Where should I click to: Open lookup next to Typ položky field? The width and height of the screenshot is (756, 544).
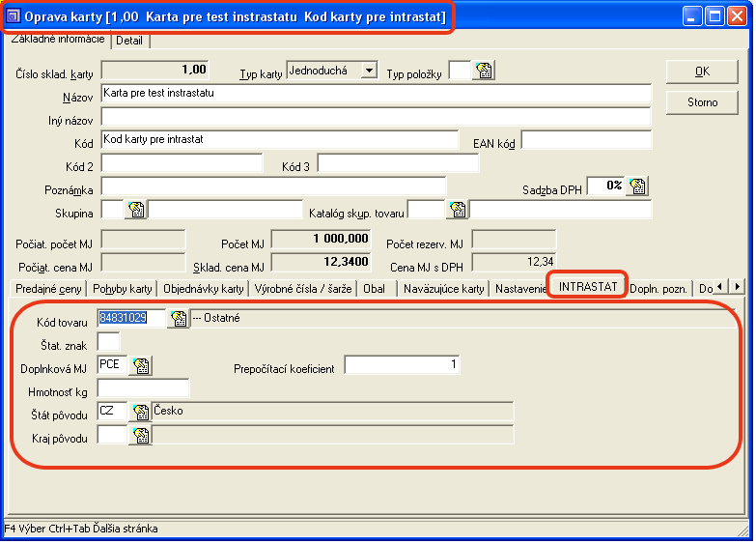(484, 71)
